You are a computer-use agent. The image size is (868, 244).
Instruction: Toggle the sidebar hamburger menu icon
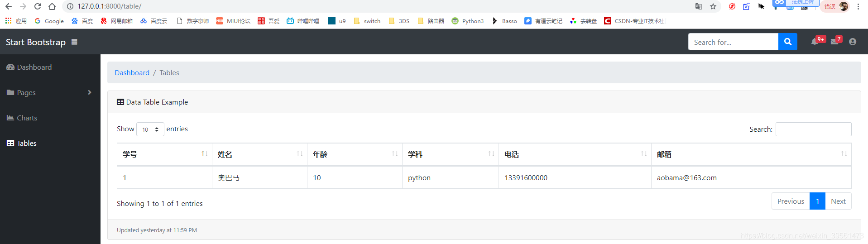click(x=74, y=42)
